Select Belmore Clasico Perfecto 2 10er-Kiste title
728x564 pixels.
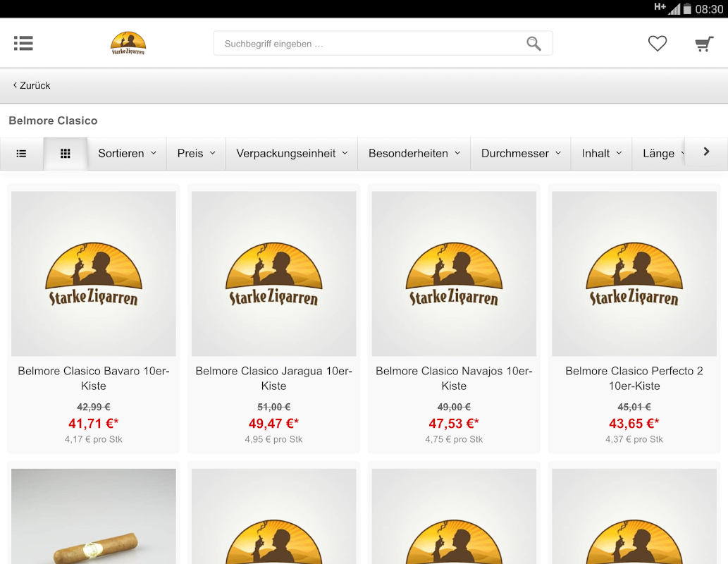pos(634,378)
